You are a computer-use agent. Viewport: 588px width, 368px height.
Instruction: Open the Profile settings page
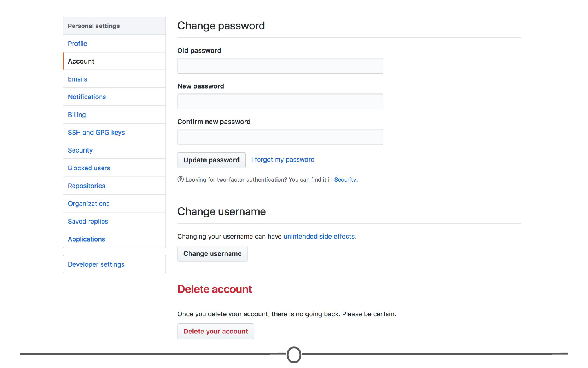tap(78, 44)
